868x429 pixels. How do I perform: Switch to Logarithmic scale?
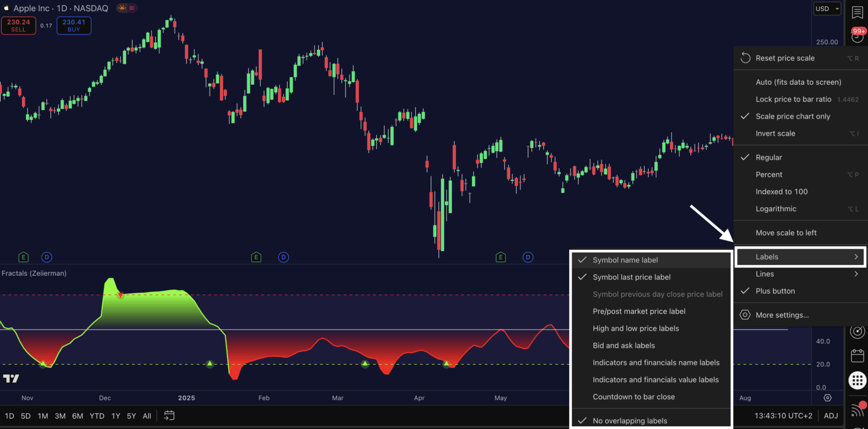[800, 209]
